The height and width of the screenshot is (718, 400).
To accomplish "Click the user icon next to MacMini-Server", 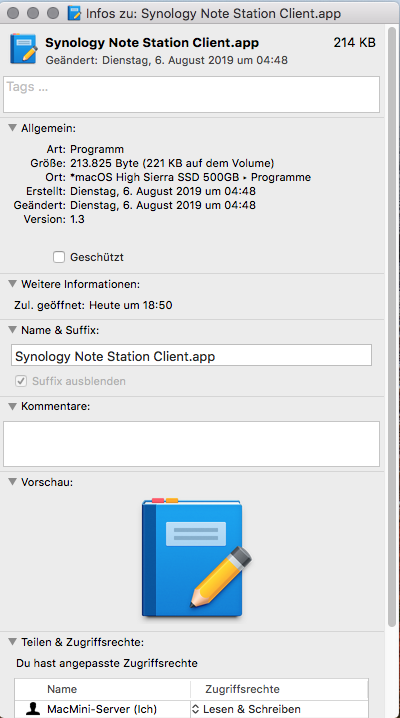I will [32, 709].
